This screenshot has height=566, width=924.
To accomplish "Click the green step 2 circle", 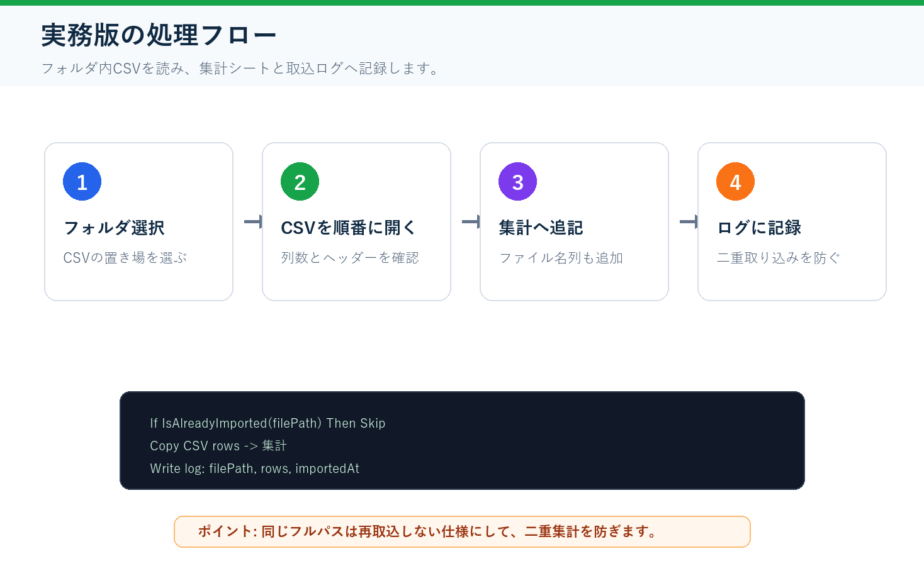I will (x=300, y=182).
